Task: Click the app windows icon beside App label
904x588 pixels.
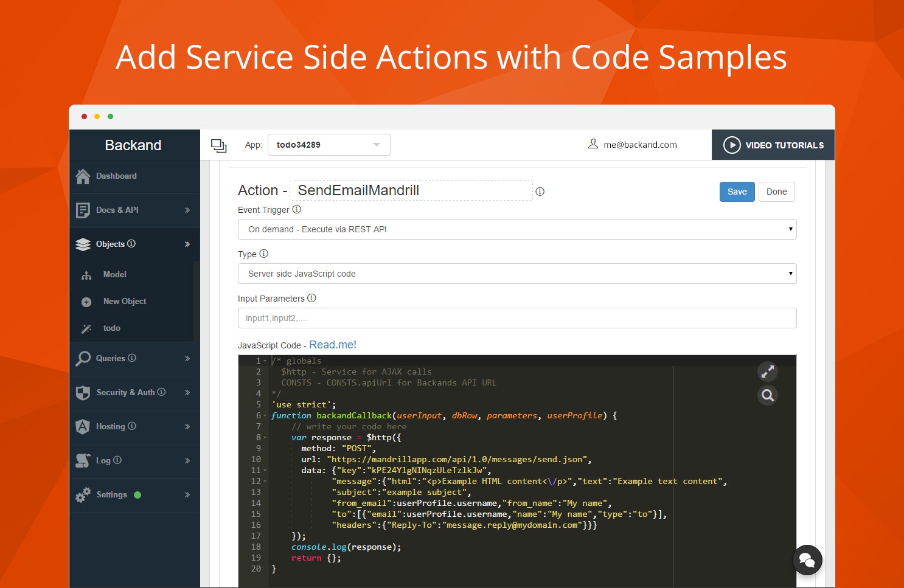Action: pyautogui.click(x=218, y=145)
